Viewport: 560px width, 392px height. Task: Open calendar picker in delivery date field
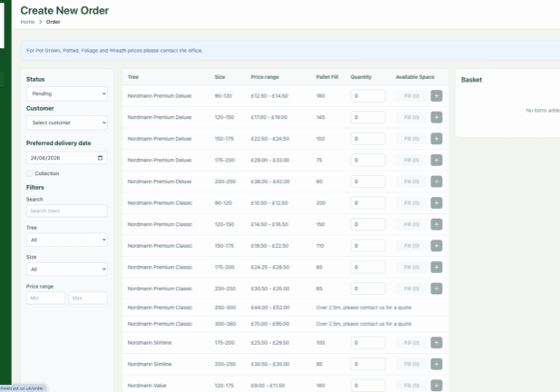click(x=100, y=158)
